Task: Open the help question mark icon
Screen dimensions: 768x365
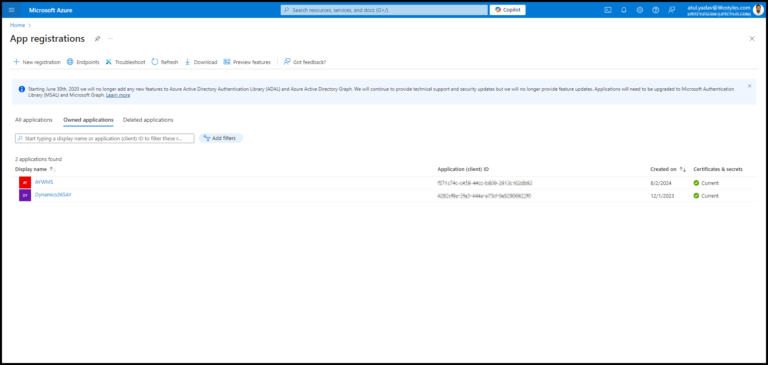Action: point(655,10)
